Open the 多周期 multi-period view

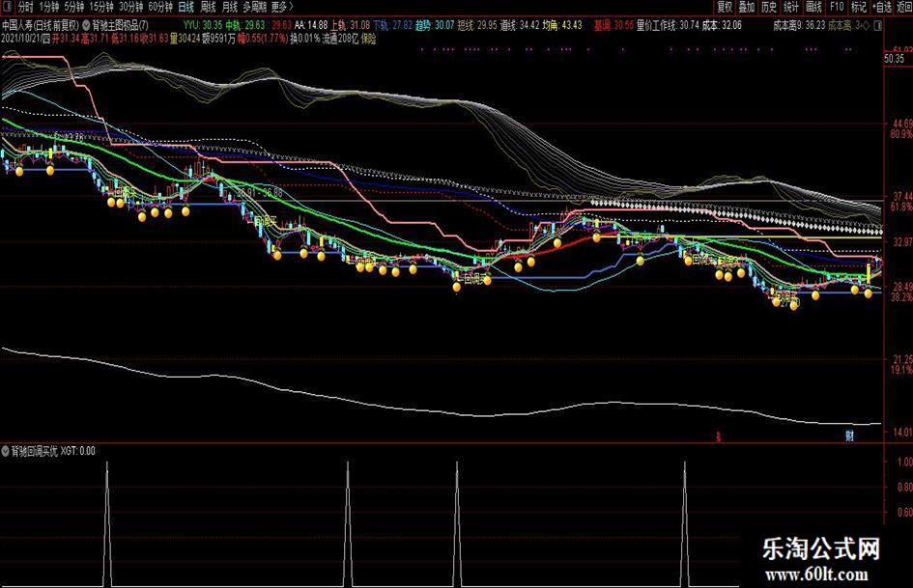pyautogui.click(x=255, y=7)
